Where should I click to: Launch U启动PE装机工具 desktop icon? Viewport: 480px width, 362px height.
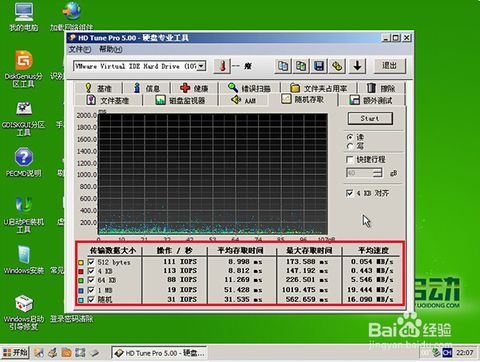point(24,215)
